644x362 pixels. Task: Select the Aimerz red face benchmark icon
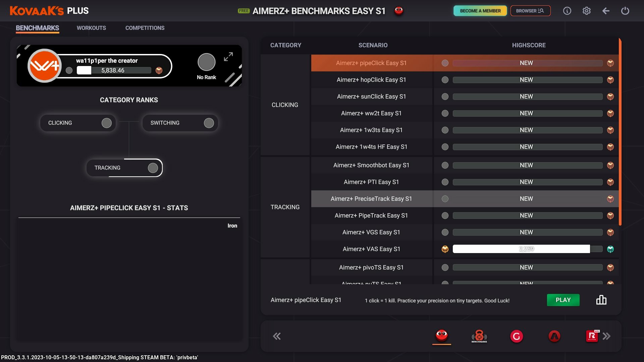coord(441,336)
